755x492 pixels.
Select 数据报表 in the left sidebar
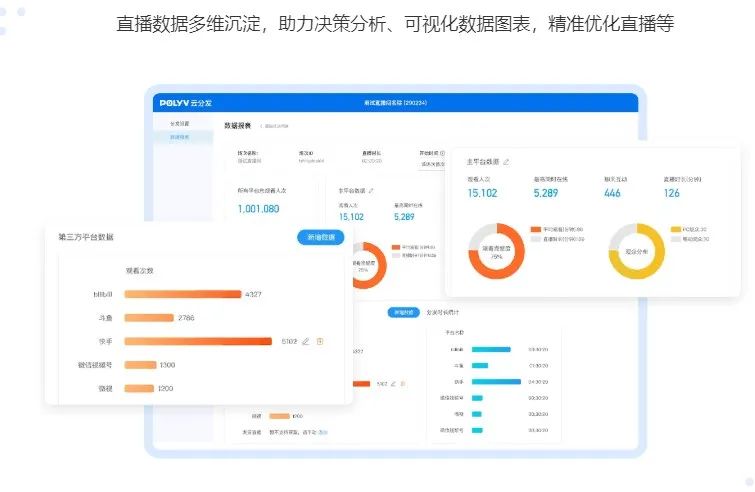(x=179, y=136)
